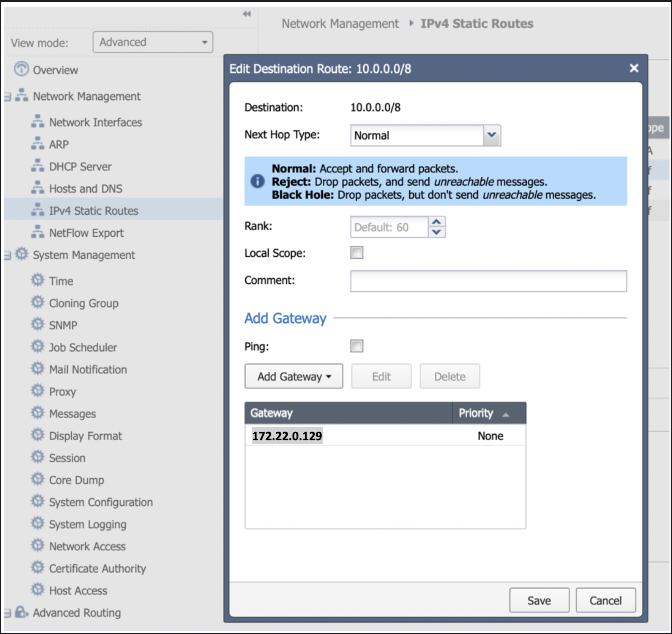672x634 pixels.
Task: Click the DHCP Server tree icon
Action: [x=38, y=166]
